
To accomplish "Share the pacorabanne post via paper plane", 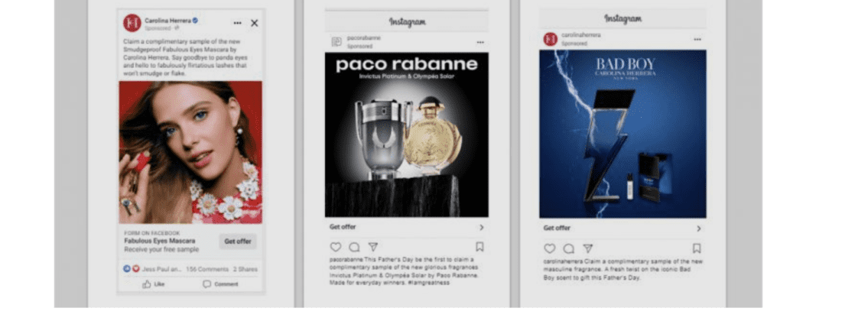I will click(x=373, y=247).
